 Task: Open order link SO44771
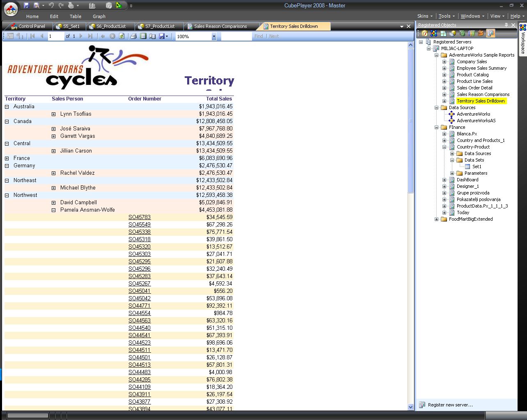pos(140,306)
